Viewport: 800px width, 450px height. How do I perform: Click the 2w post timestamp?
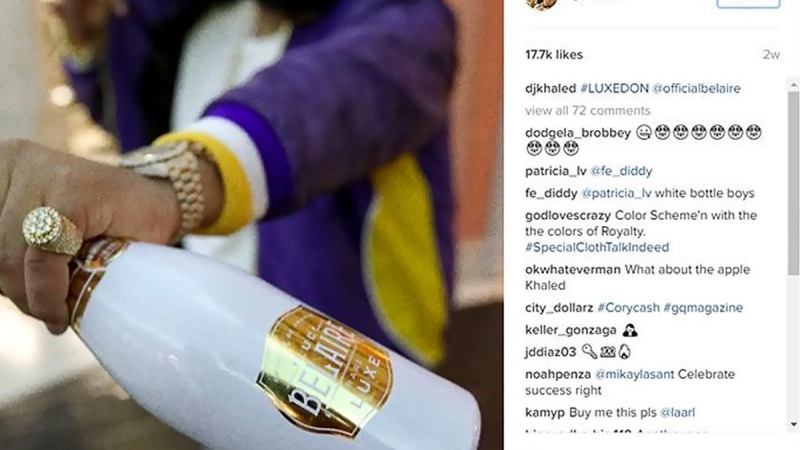tap(771, 55)
